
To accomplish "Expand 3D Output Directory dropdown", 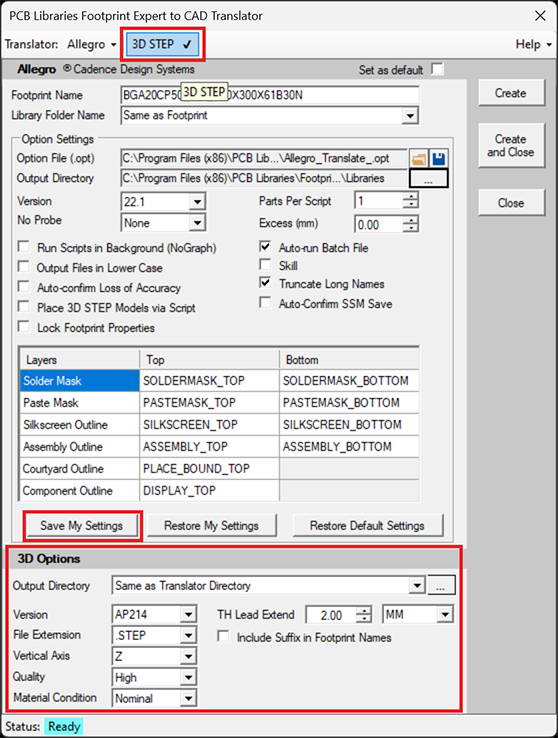I will (x=417, y=586).
